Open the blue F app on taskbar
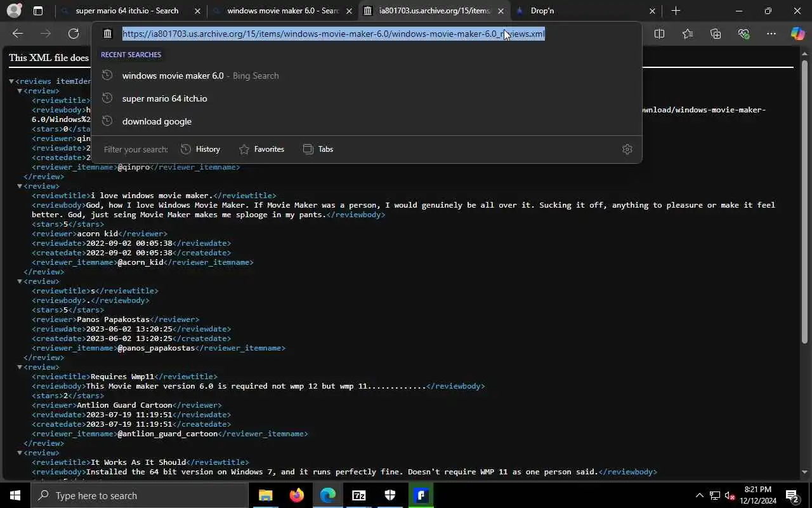This screenshot has width=812, height=508. click(421, 495)
